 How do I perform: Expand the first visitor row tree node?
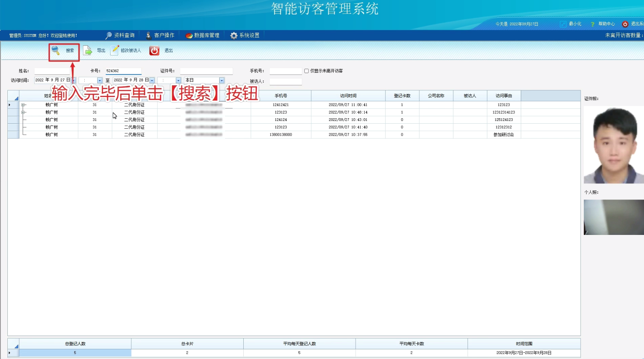23,105
